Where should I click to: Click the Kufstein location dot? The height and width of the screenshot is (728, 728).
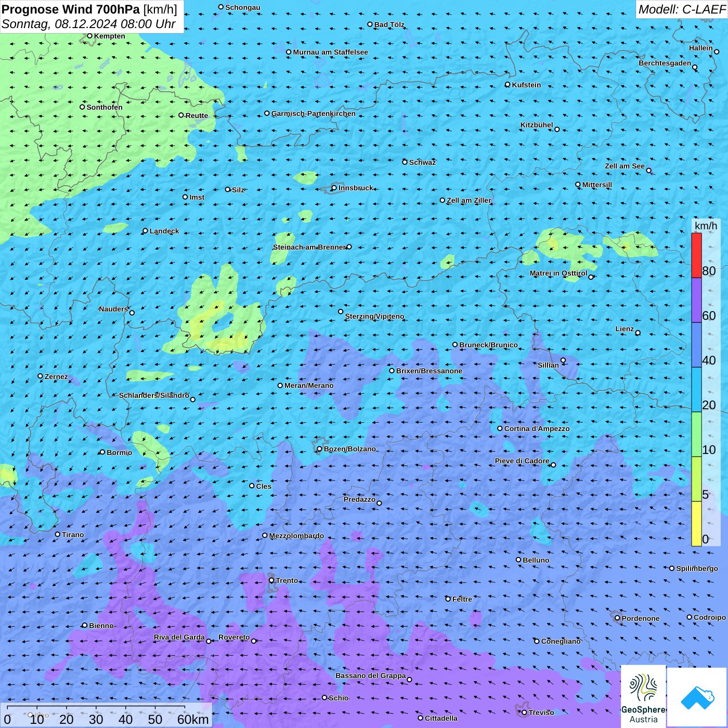[x=508, y=85]
